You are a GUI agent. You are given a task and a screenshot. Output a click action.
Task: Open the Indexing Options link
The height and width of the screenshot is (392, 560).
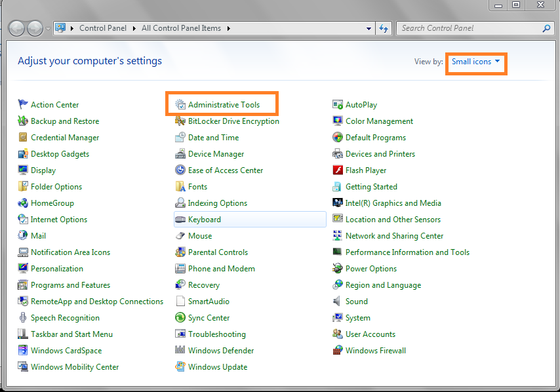[218, 203]
